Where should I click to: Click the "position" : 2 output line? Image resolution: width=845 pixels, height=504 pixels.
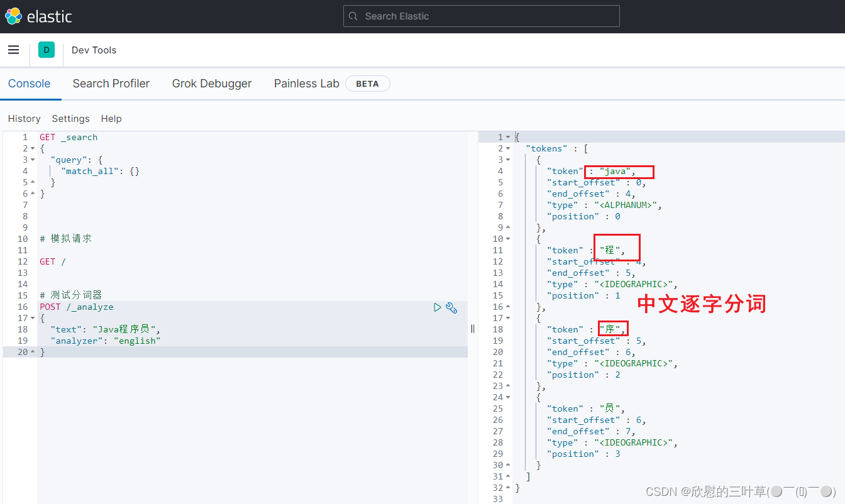(583, 375)
